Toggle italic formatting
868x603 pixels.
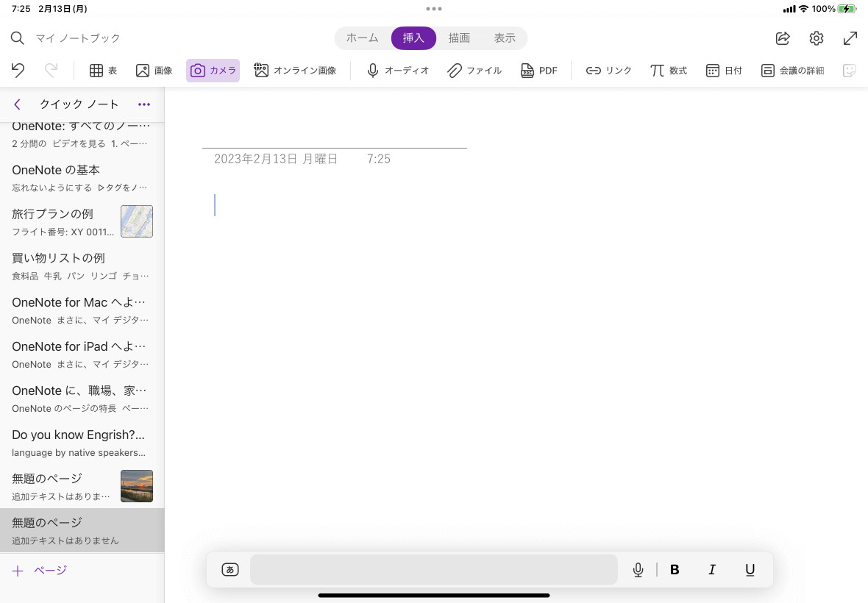coord(712,569)
